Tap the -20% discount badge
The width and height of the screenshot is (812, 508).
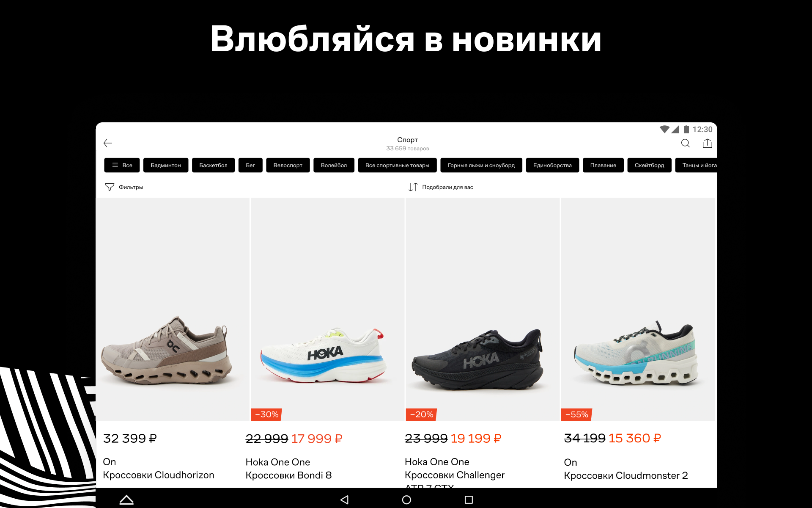(421, 414)
